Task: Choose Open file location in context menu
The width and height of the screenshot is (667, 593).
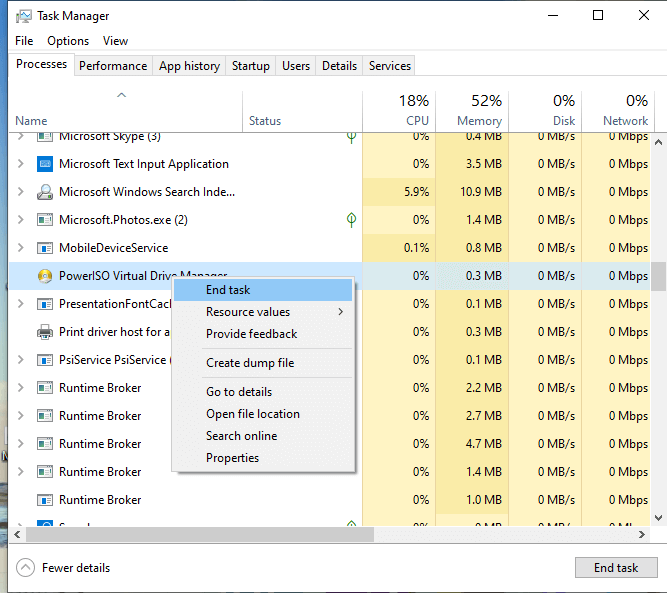Action: pos(263,414)
